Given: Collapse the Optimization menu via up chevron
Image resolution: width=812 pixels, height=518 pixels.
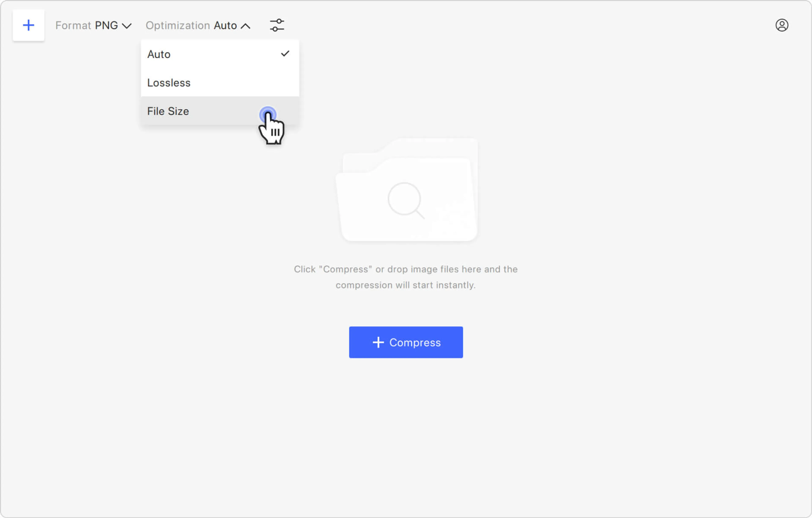Looking at the screenshot, I should (x=246, y=26).
